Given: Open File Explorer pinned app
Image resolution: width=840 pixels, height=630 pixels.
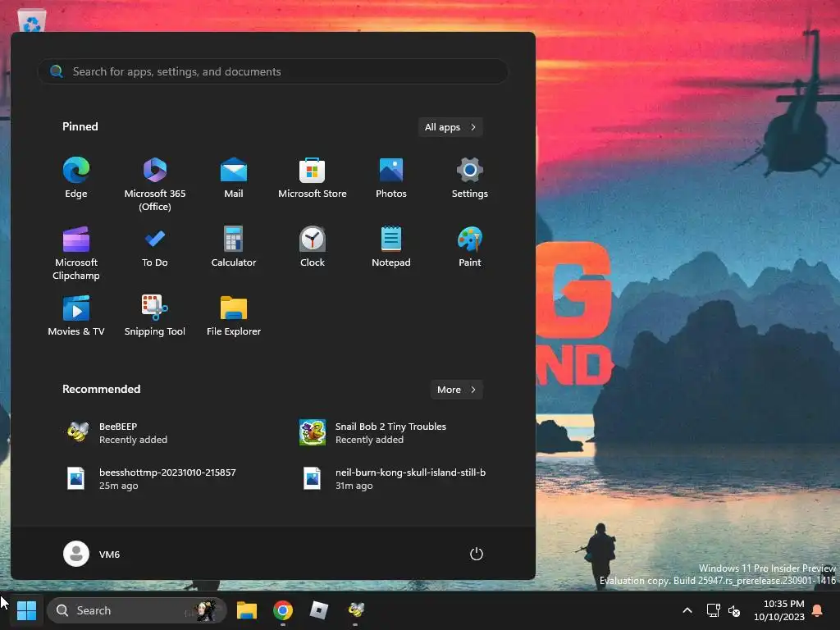Looking at the screenshot, I should [234, 317].
